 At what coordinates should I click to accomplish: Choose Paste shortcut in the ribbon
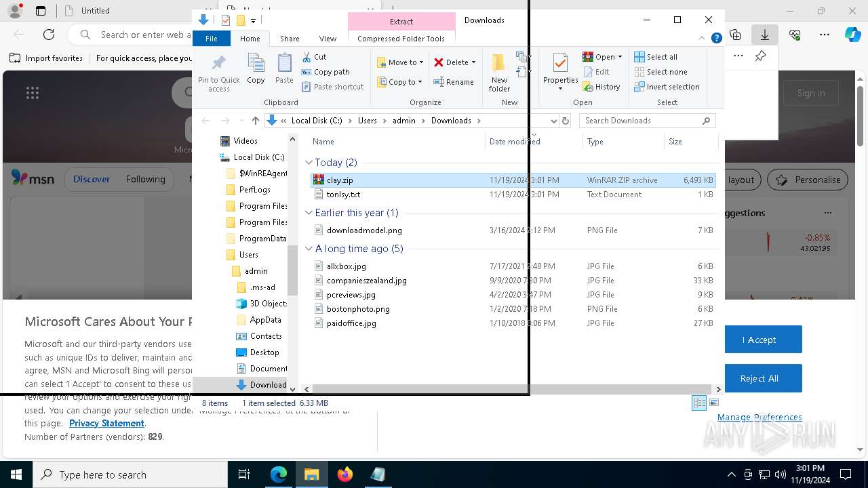pyautogui.click(x=332, y=87)
